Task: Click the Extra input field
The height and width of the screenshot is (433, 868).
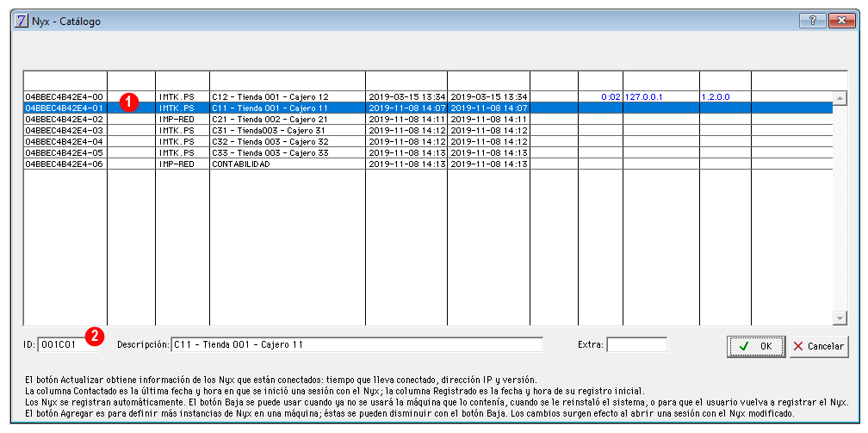Action: 636,345
